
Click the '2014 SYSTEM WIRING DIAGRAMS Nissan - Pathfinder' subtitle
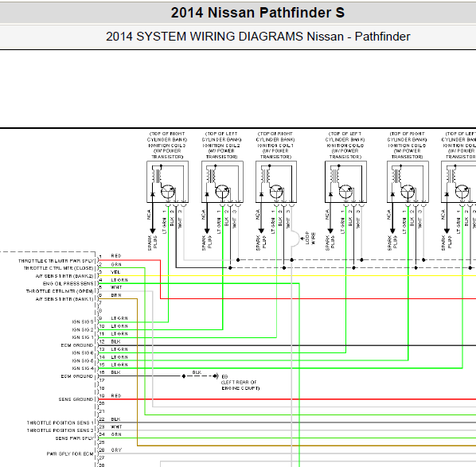click(x=258, y=37)
